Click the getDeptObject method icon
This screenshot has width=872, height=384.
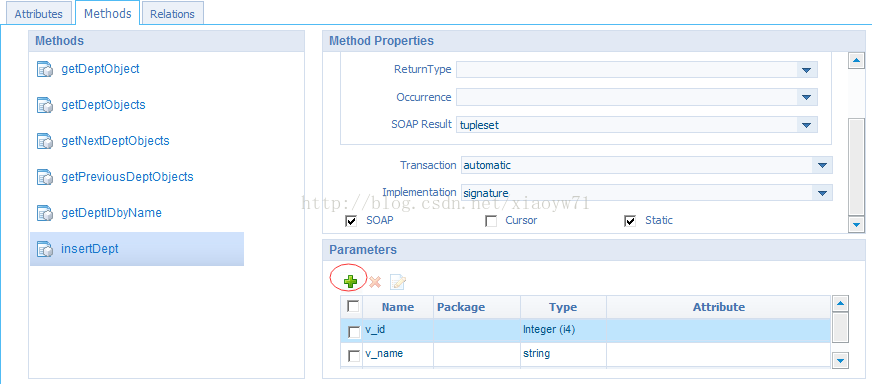[44, 70]
